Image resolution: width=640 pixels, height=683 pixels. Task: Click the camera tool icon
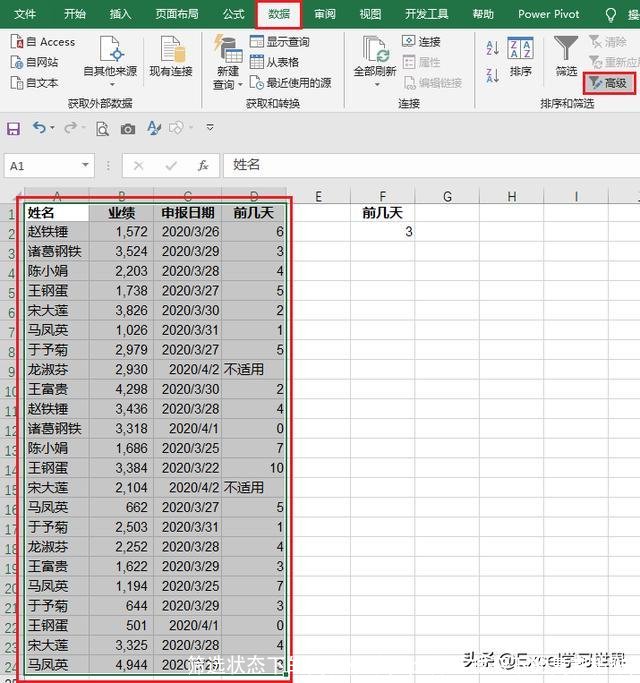tap(128, 129)
